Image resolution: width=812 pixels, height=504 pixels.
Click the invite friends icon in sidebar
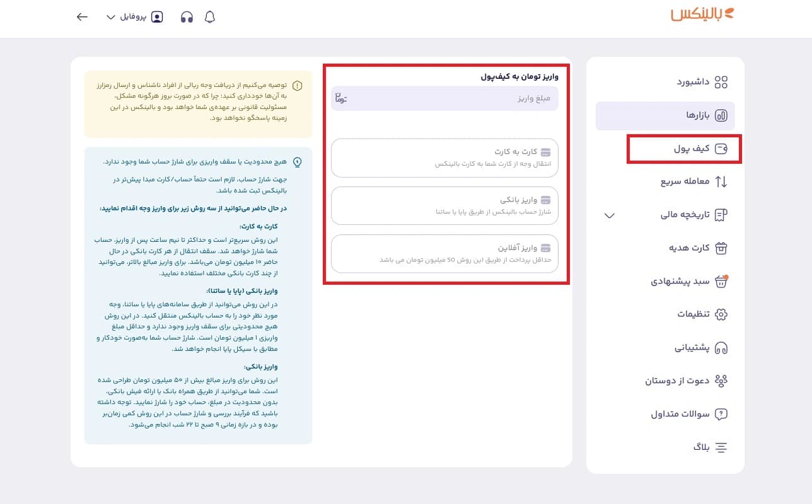click(721, 381)
